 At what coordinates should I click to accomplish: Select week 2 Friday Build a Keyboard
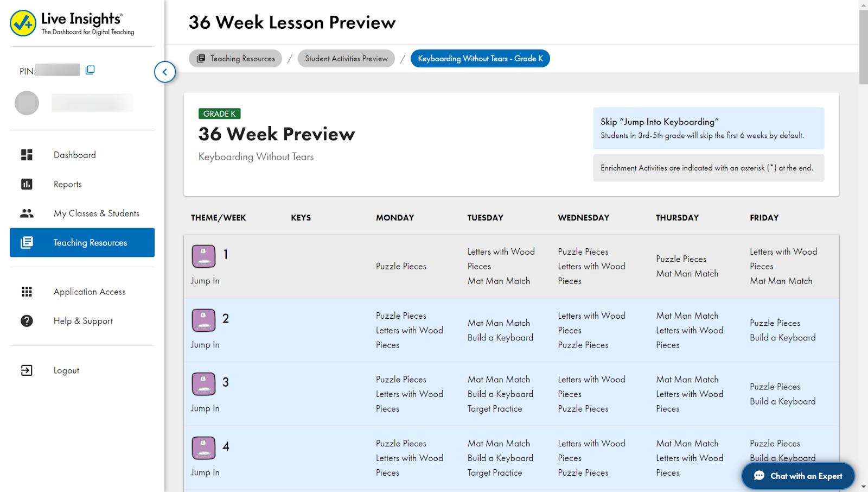point(782,338)
